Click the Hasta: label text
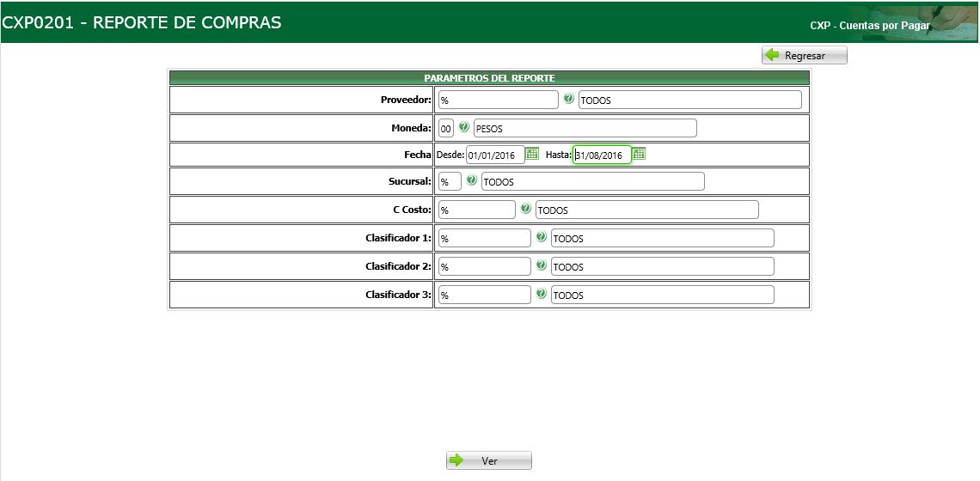The height and width of the screenshot is (481, 980). coord(559,155)
